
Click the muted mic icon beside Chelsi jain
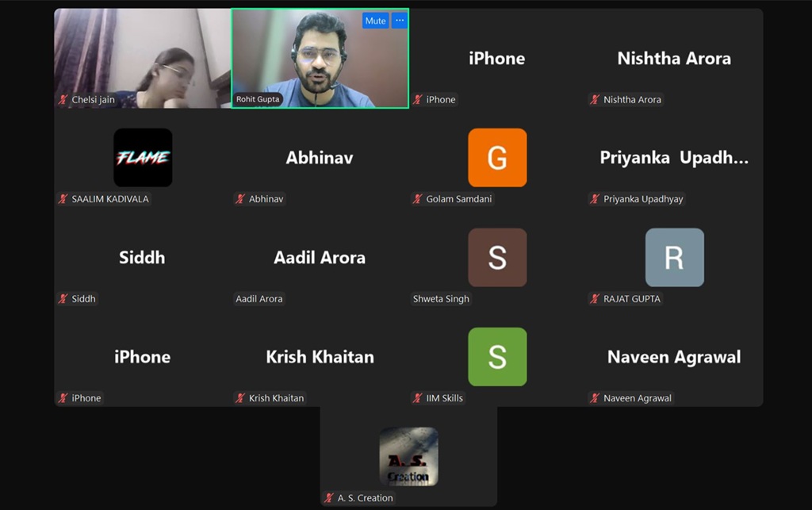(63, 99)
